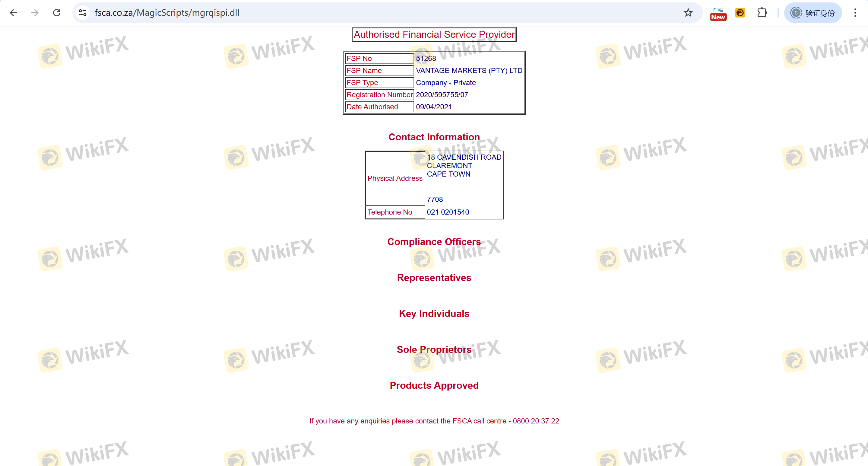Image resolution: width=868 pixels, height=466 pixels.
Task: Click the browser forward arrow
Action: pos(35,13)
